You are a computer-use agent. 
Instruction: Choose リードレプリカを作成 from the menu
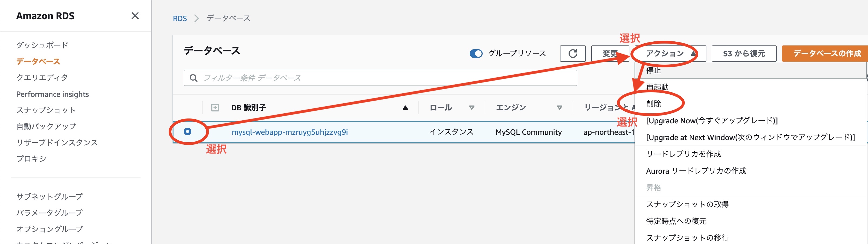pos(750,154)
